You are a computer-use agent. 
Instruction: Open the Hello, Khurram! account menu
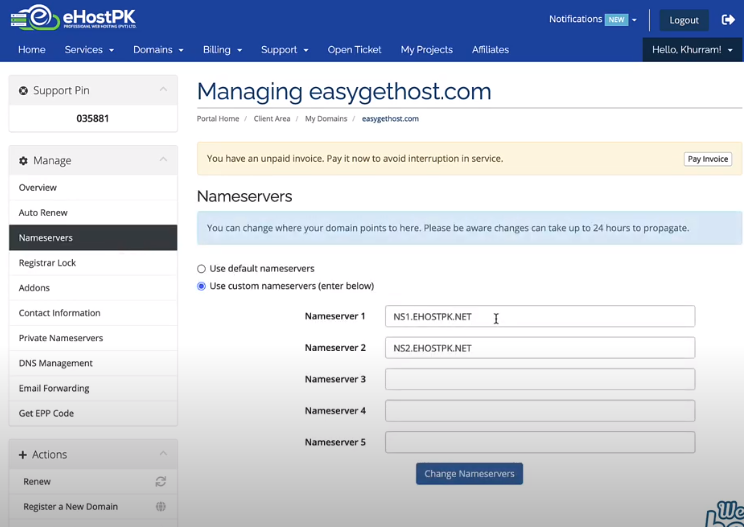pos(692,49)
